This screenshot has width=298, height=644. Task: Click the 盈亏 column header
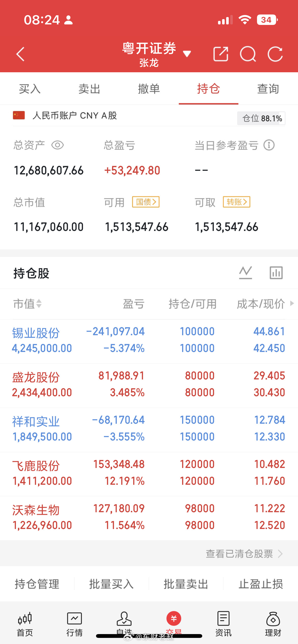click(x=134, y=304)
